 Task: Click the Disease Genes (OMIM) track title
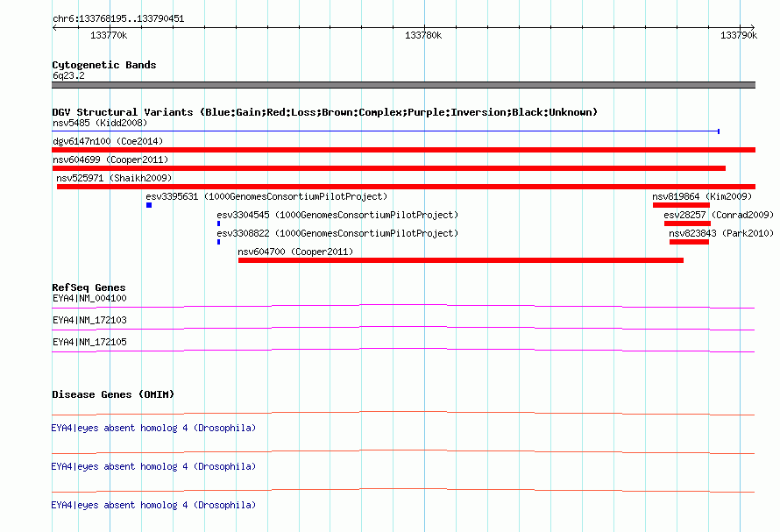click(x=113, y=394)
